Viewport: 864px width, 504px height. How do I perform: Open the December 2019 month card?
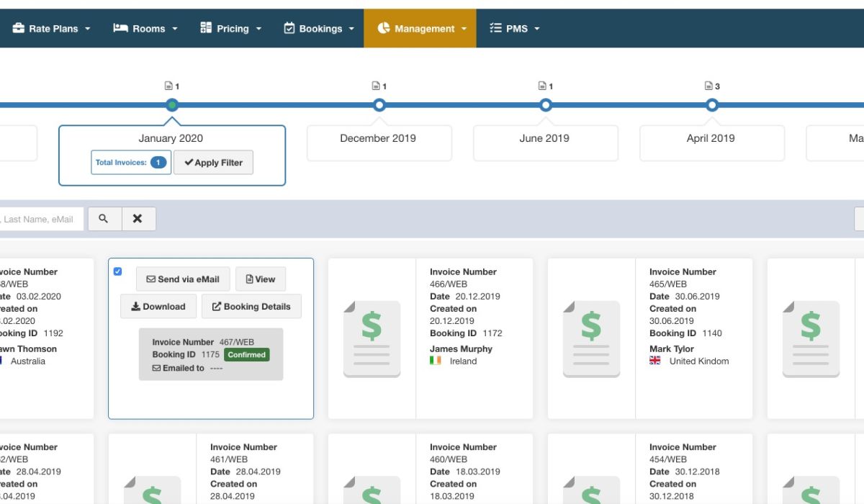click(379, 143)
